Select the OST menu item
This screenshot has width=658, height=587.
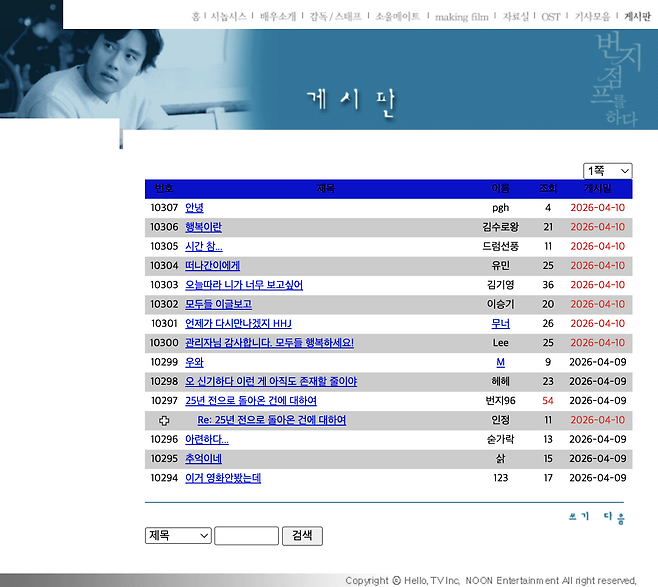(551, 17)
